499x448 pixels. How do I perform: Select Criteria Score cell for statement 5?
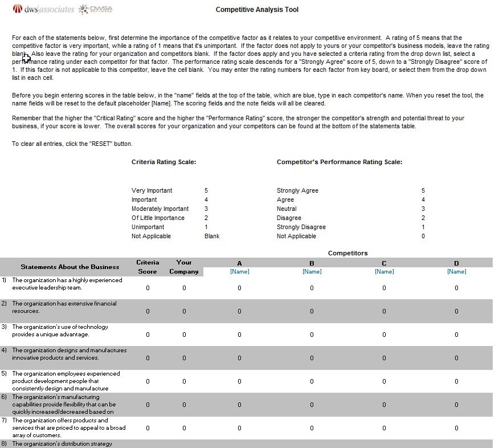coord(148,381)
